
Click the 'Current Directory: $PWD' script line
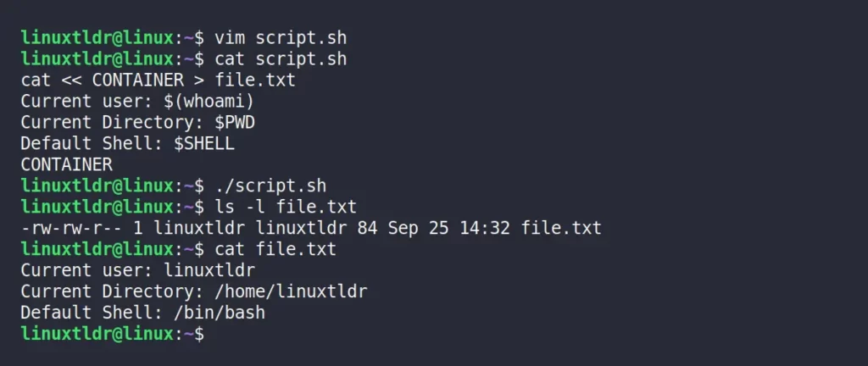(138, 122)
